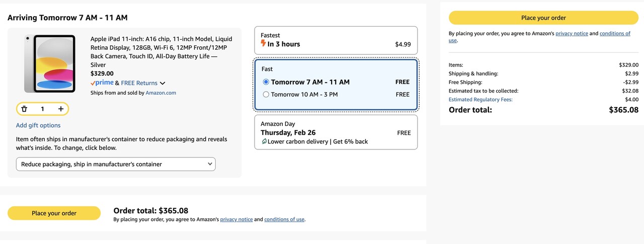The width and height of the screenshot is (644, 244).
Task: Open privacy notice link in order summary
Action: point(572,34)
